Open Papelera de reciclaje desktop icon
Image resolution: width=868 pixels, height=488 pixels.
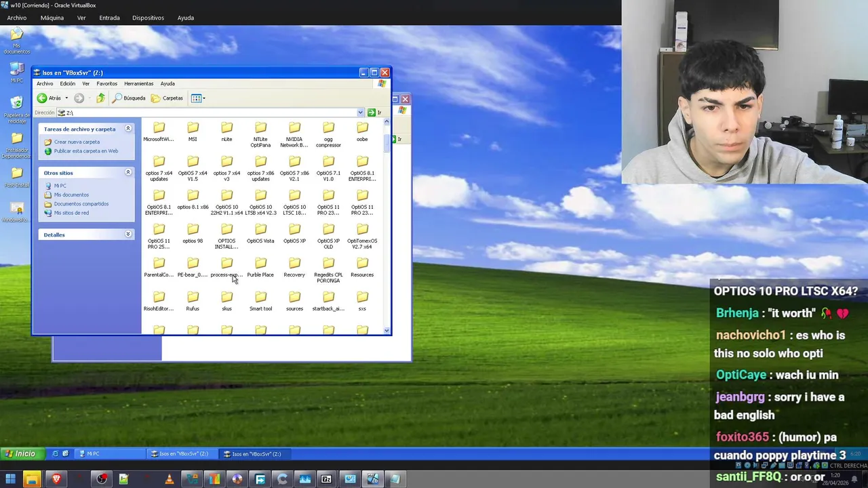click(x=17, y=109)
